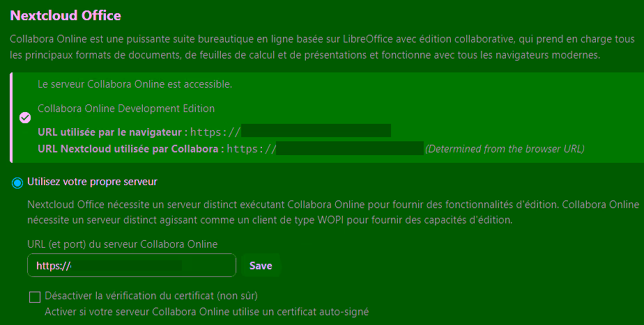
Task: Click the self-signed certificate hint text
Action: click(x=206, y=311)
